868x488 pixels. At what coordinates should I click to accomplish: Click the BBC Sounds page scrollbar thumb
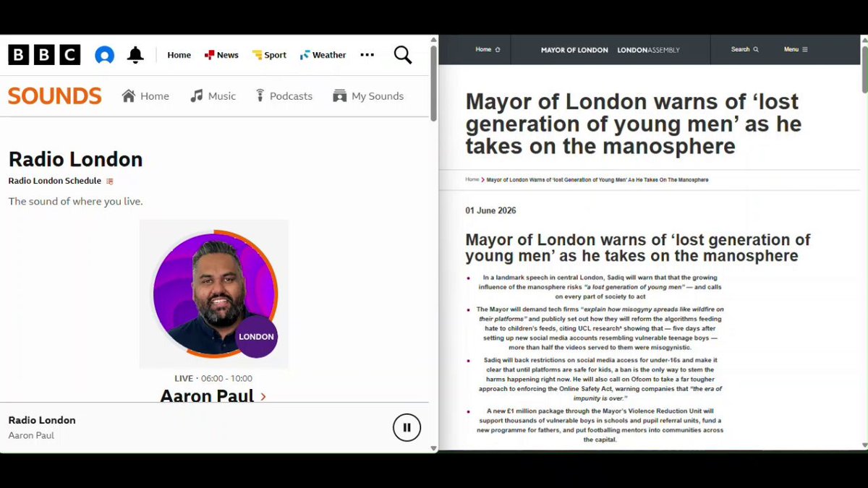click(x=433, y=84)
